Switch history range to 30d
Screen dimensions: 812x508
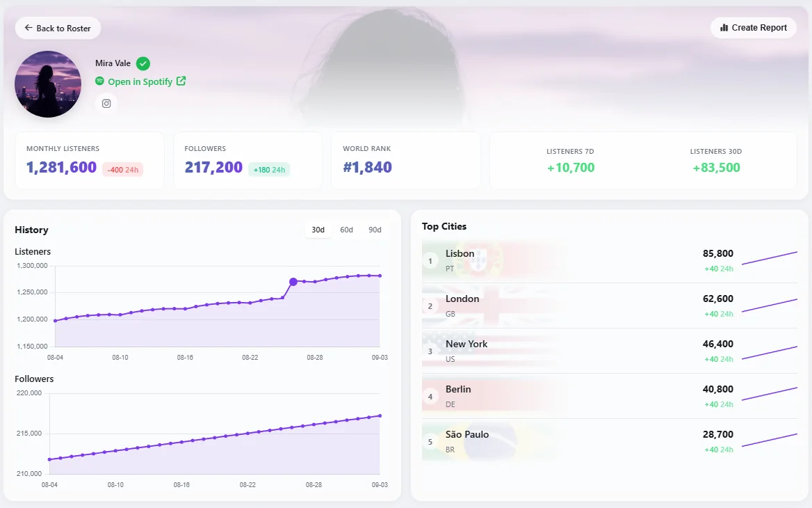pos(318,230)
